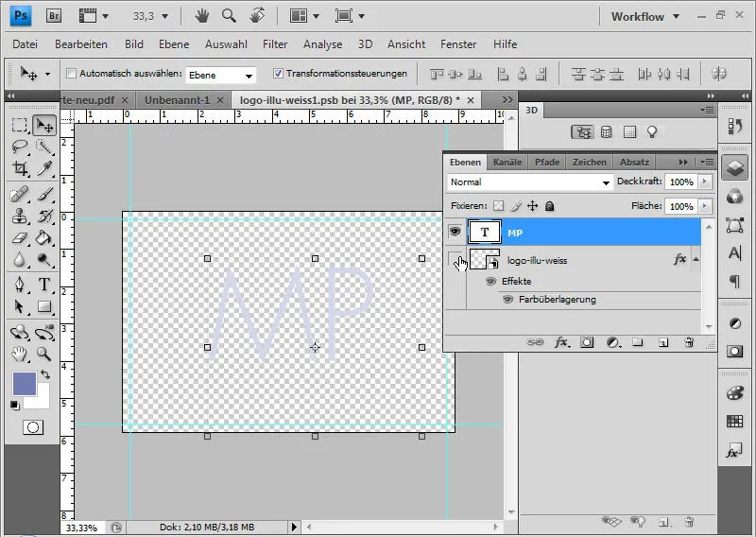Toggle lock transparent pixels
This screenshot has height=537, width=756.
pyautogui.click(x=499, y=206)
